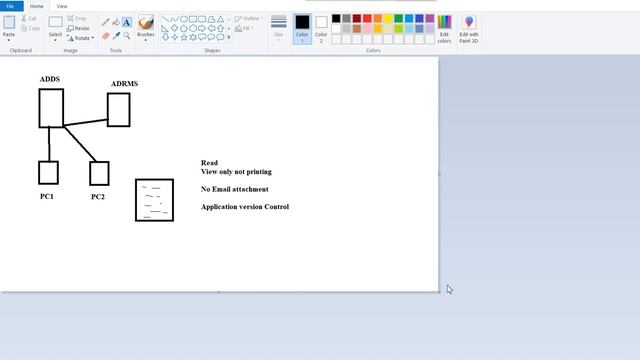Click the 'No Email attachment' canvas text
Viewport: 640px width, 360px height.
(x=235, y=189)
